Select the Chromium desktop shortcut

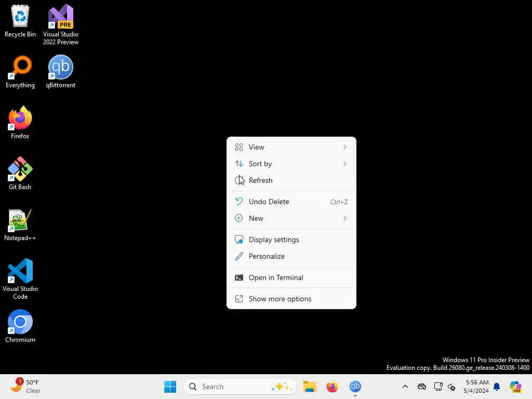pos(20,326)
